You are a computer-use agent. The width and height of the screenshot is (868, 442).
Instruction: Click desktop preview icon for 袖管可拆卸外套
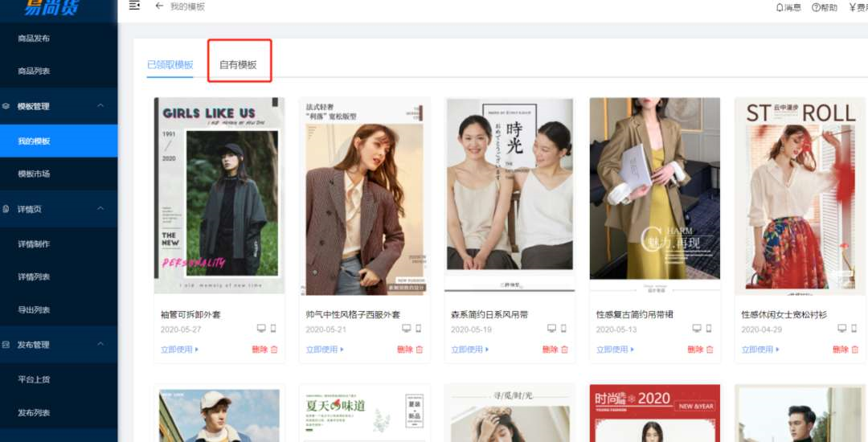(261, 328)
